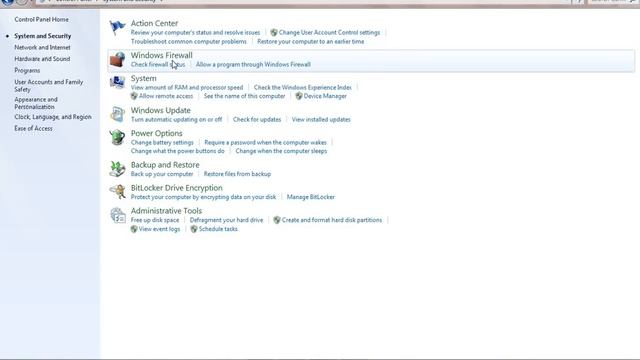
Task: Click the Power Options battery icon
Action: tap(117, 138)
